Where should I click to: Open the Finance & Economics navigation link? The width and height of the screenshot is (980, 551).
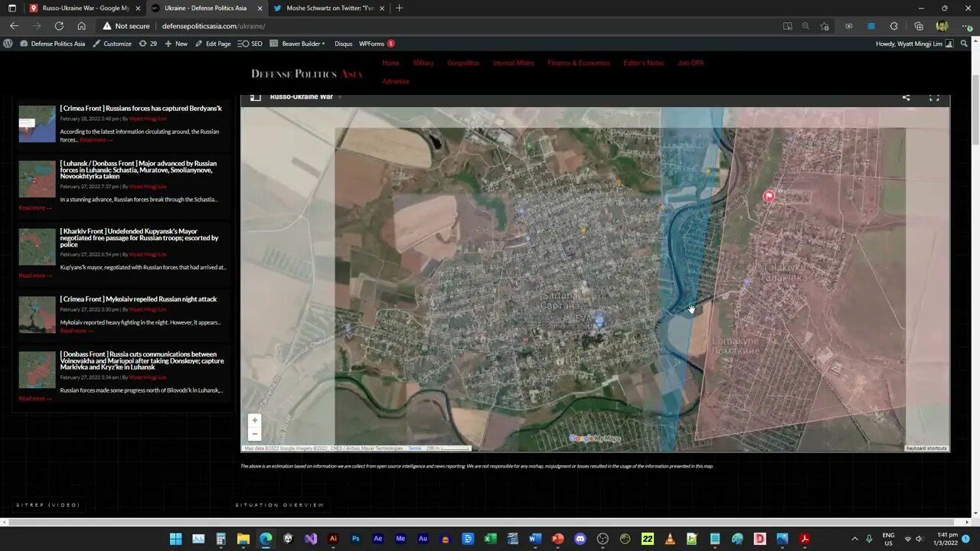coord(579,63)
